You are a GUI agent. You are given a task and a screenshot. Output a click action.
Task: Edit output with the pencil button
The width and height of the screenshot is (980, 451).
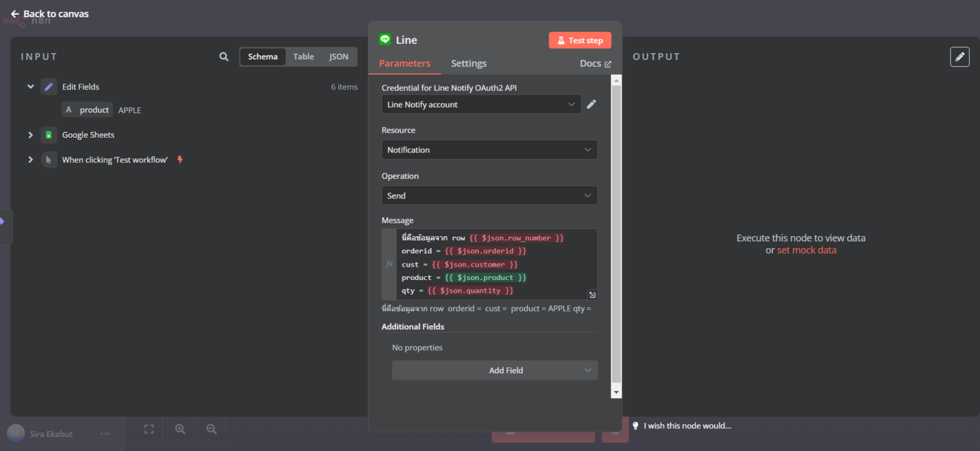click(x=960, y=57)
